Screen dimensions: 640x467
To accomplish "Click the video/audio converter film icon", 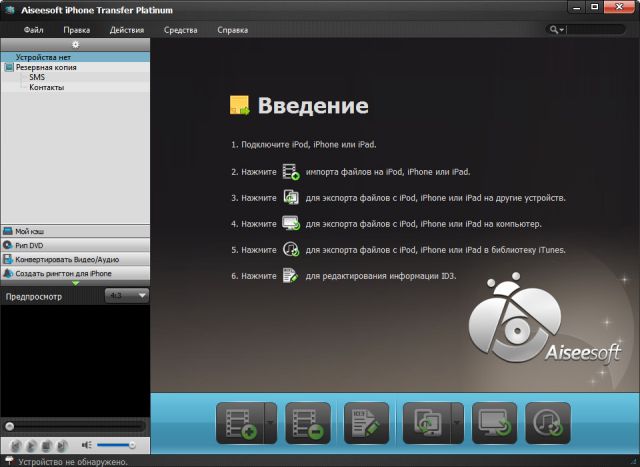I will pyautogui.click(x=8, y=259).
